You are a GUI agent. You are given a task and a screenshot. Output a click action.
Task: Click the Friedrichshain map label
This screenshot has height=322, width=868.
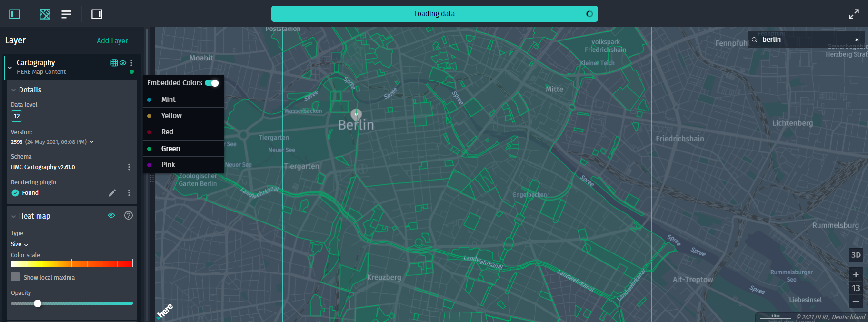click(x=679, y=139)
